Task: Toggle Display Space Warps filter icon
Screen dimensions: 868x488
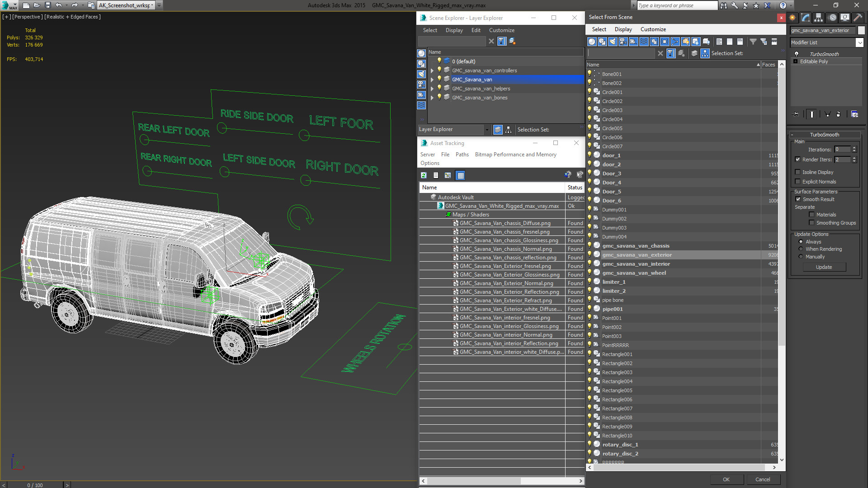Action: click(x=644, y=42)
